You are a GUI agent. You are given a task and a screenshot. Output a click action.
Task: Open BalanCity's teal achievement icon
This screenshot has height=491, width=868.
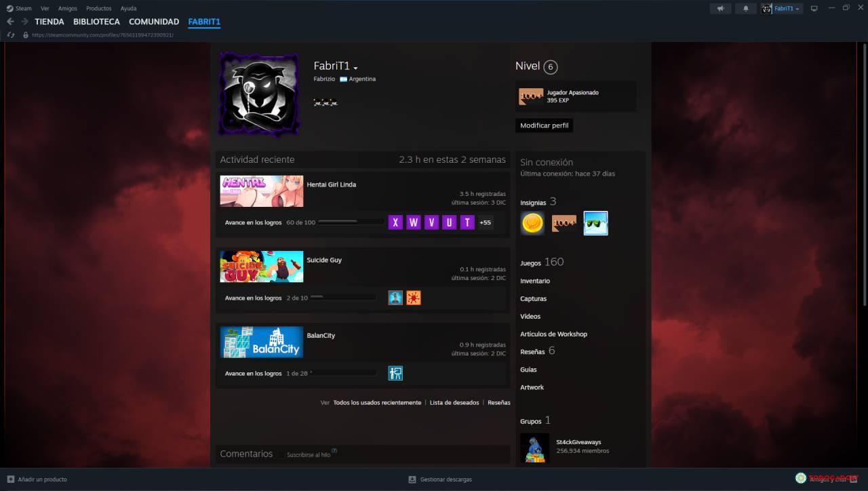396,373
